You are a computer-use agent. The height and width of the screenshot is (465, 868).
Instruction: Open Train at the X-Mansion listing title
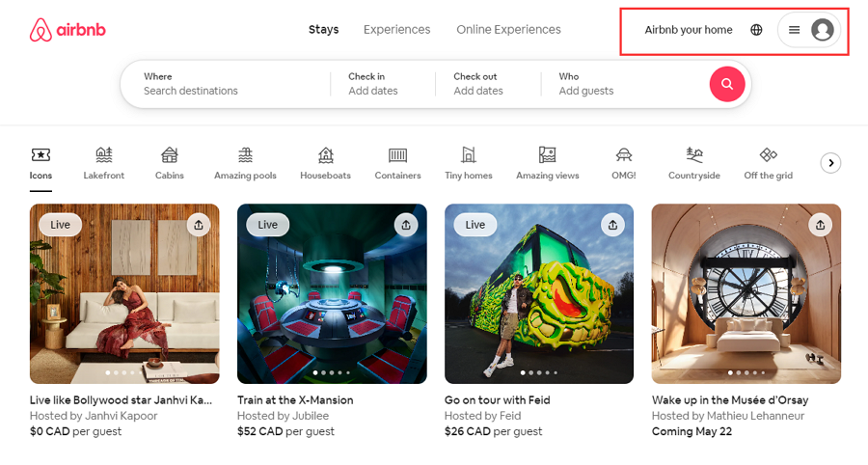[x=295, y=400]
